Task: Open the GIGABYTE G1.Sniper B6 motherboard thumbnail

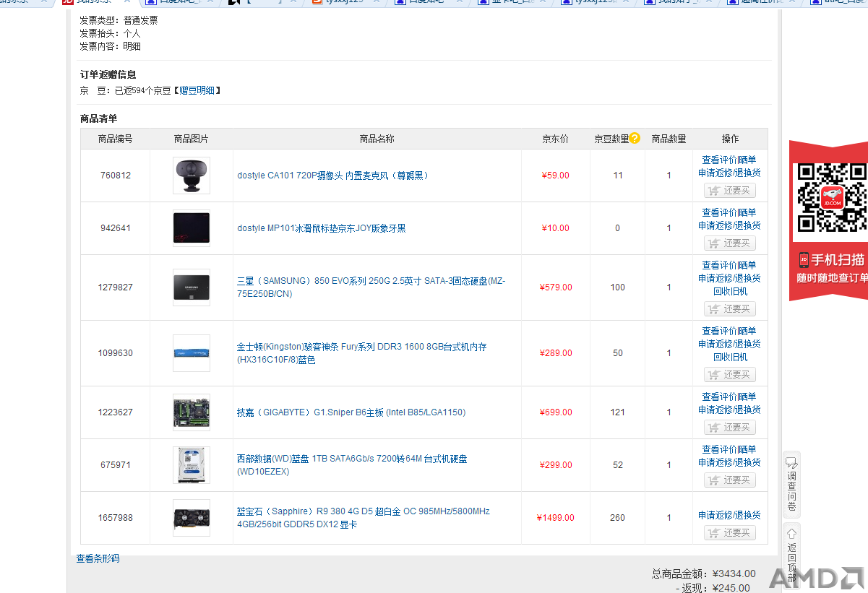Action: 192,412
